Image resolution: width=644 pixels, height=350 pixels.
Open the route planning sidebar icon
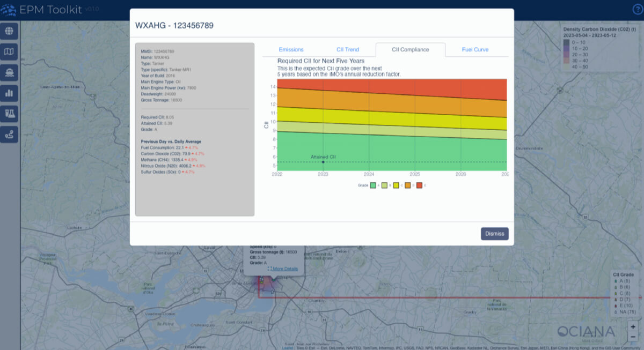9,135
